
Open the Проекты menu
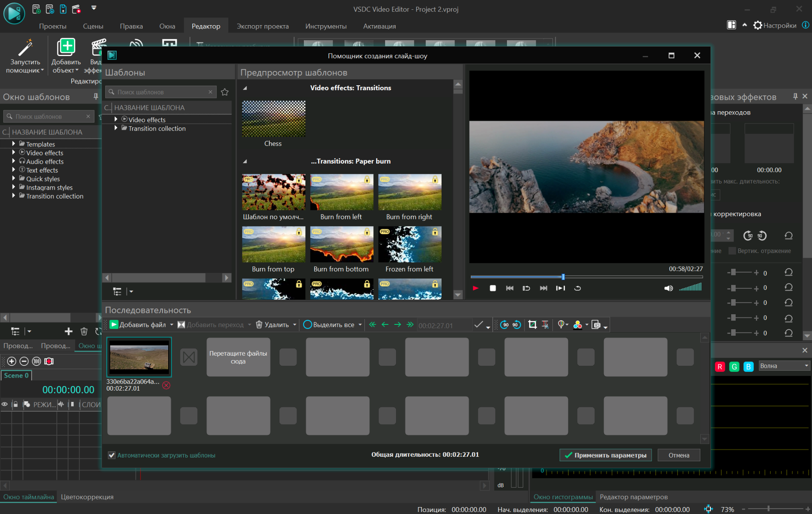tap(52, 26)
